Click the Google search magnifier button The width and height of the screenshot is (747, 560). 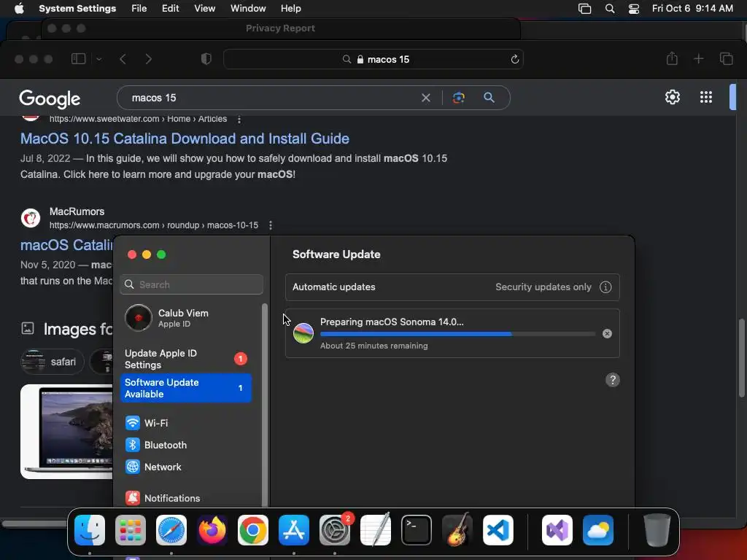tap(489, 98)
